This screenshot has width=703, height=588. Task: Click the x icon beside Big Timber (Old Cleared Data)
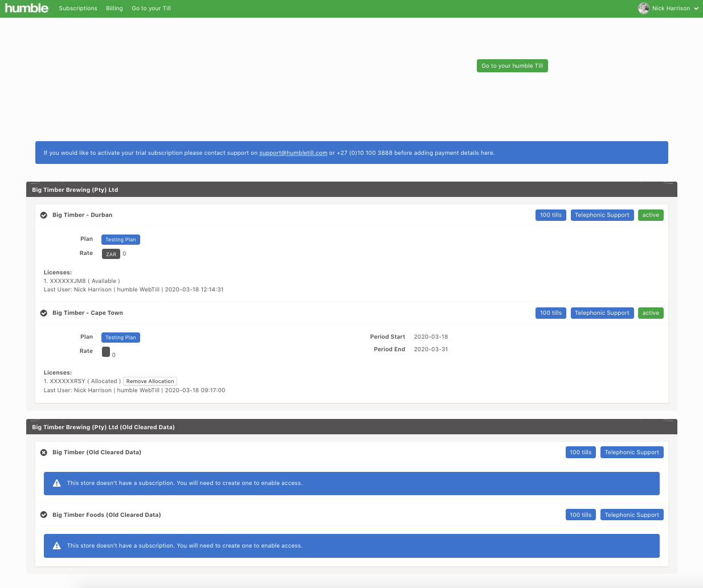(x=44, y=453)
